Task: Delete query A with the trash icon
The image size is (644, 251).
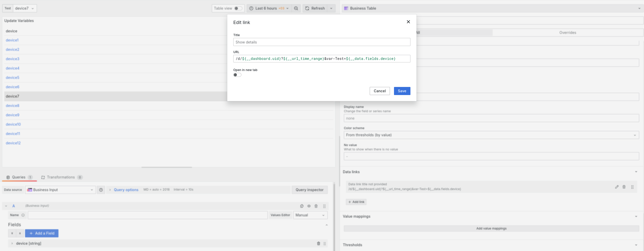Action: point(316,206)
